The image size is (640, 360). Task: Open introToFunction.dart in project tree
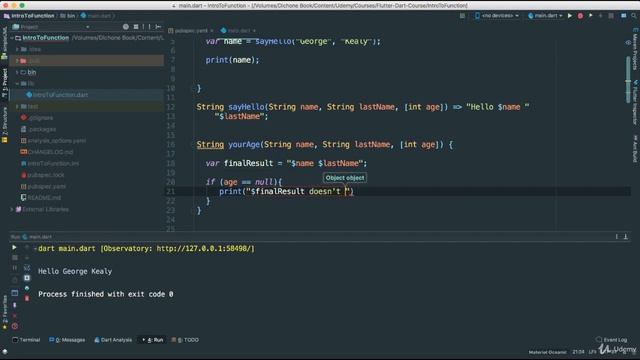(57, 95)
